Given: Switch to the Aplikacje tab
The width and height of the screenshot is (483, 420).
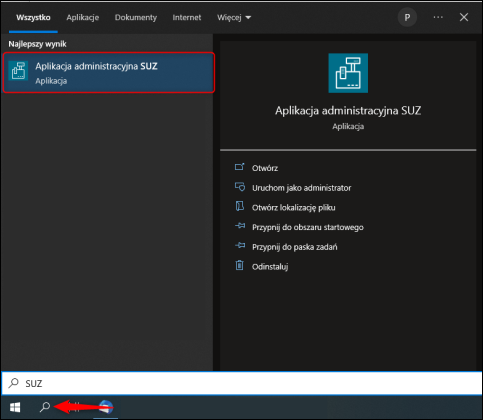Looking at the screenshot, I should tap(83, 17).
